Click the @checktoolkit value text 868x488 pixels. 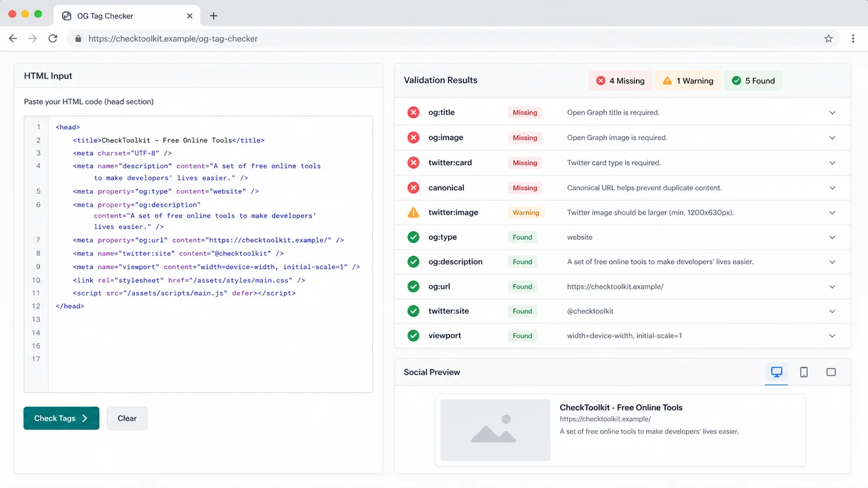click(590, 311)
